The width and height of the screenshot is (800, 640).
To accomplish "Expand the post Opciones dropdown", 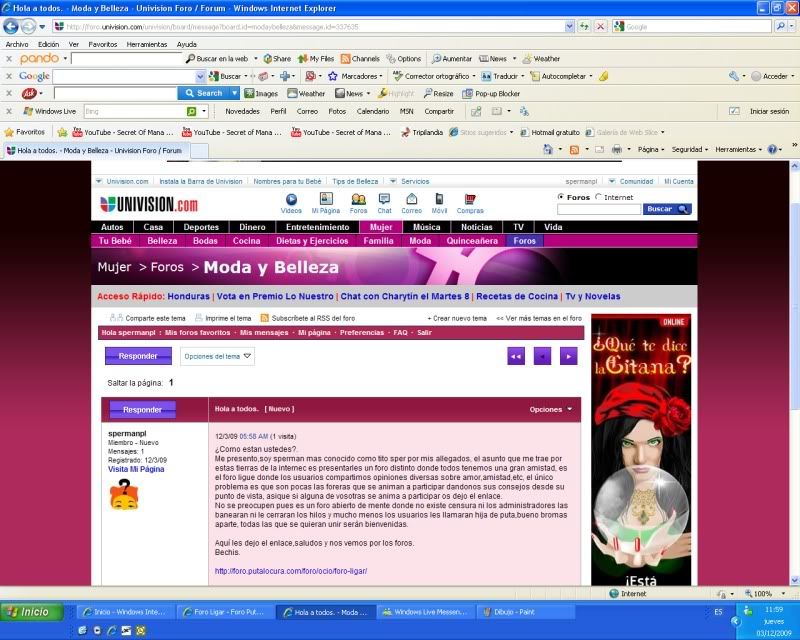I will click(x=551, y=409).
